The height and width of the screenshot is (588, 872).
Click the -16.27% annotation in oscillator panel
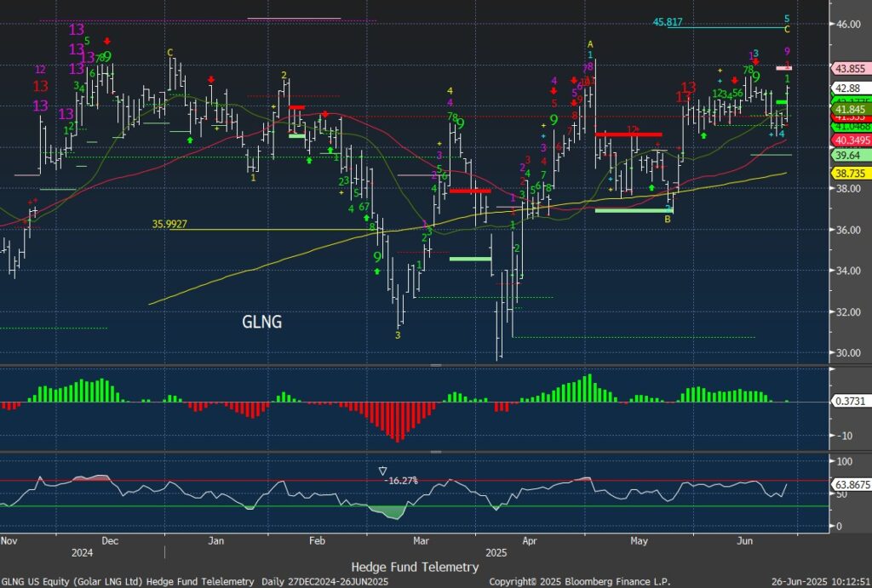(x=400, y=480)
